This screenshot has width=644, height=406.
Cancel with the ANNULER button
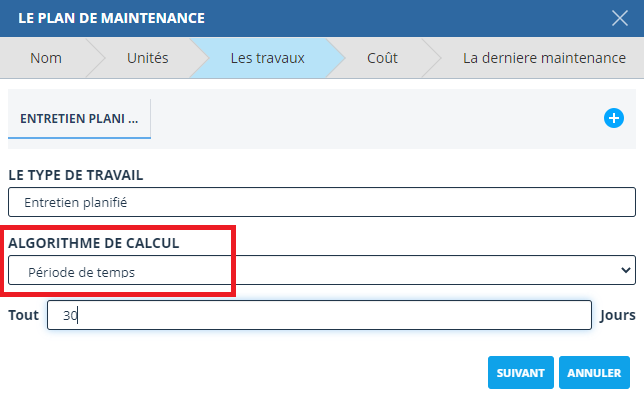594,373
